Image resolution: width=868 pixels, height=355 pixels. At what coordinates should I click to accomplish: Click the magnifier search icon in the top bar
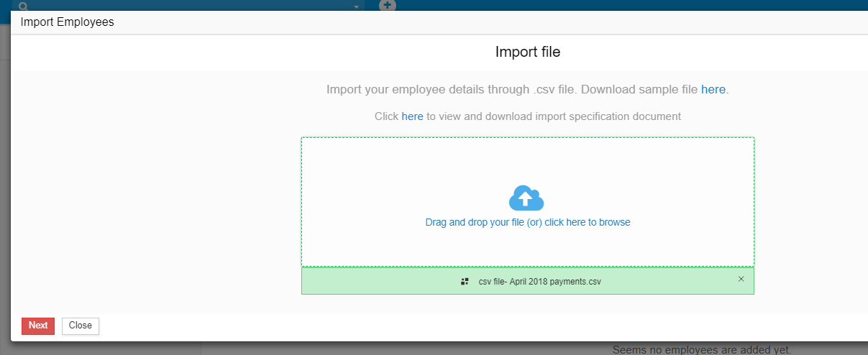coord(23,6)
